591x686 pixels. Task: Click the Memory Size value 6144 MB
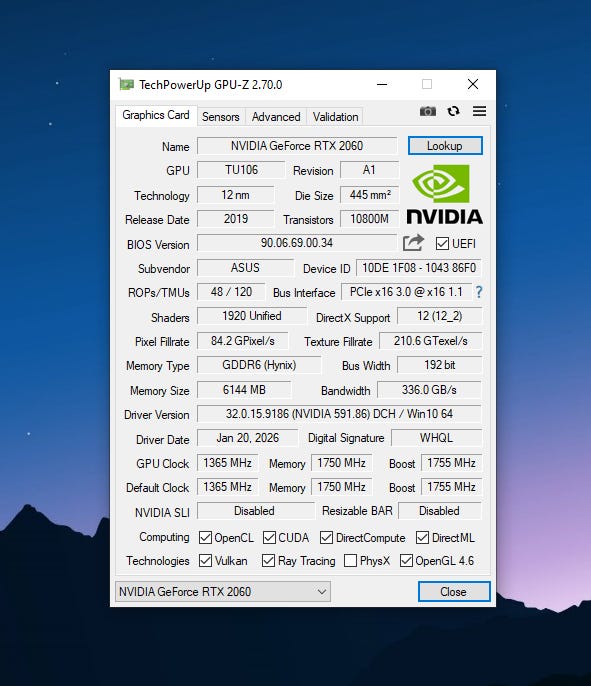click(x=244, y=390)
